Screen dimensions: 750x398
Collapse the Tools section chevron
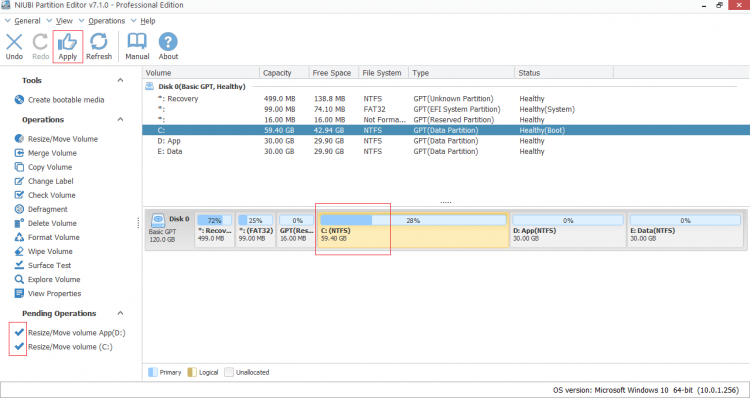coord(121,80)
